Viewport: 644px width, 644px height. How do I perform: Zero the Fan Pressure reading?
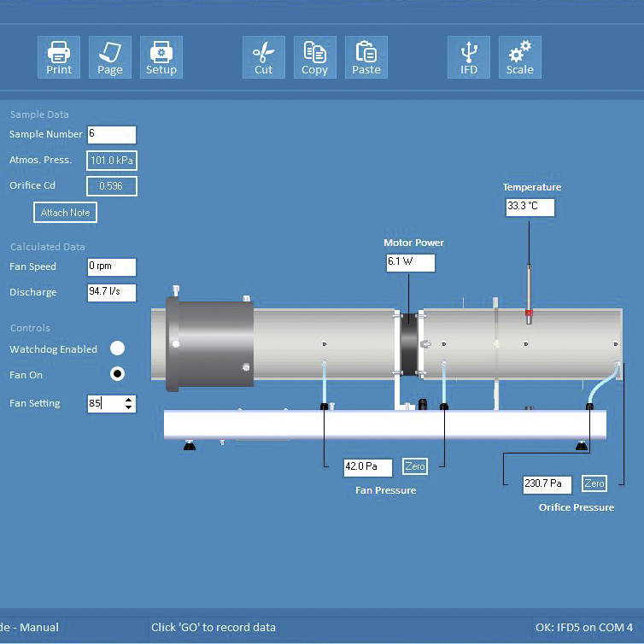[x=415, y=467]
